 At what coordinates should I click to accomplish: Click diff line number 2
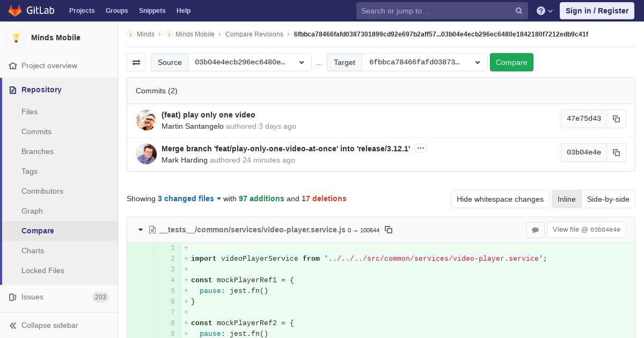173,259
